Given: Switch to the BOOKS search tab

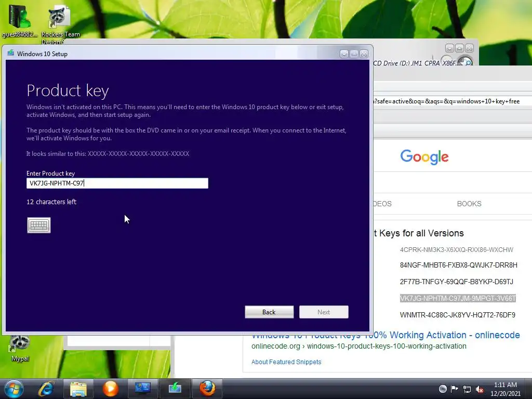Looking at the screenshot, I should pyautogui.click(x=469, y=204).
